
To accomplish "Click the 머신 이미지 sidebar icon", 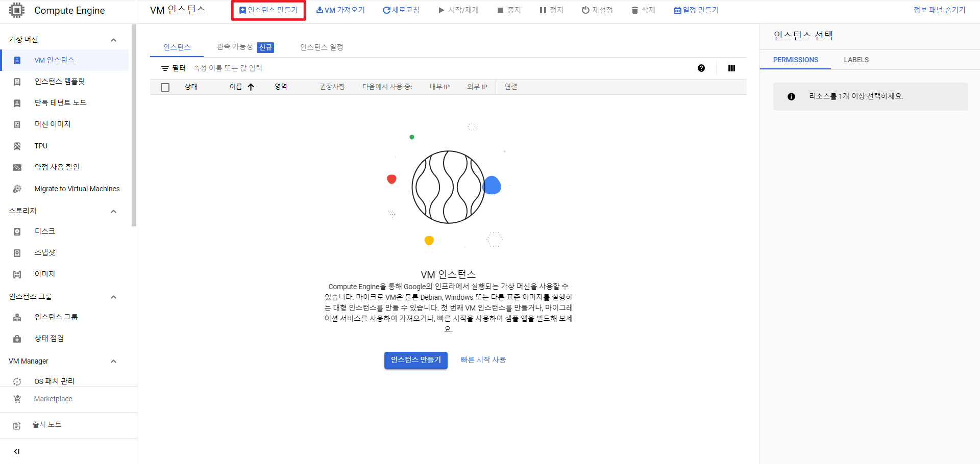I will click(17, 124).
